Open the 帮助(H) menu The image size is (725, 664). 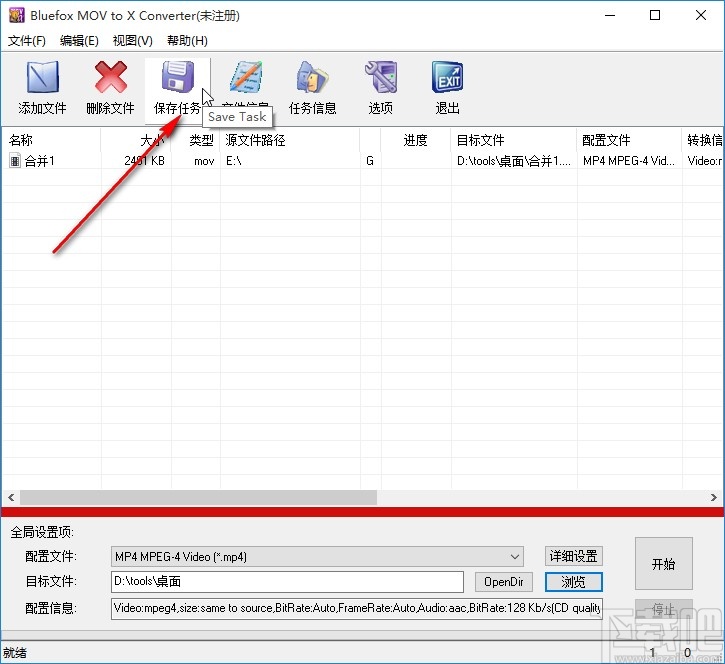tap(187, 41)
